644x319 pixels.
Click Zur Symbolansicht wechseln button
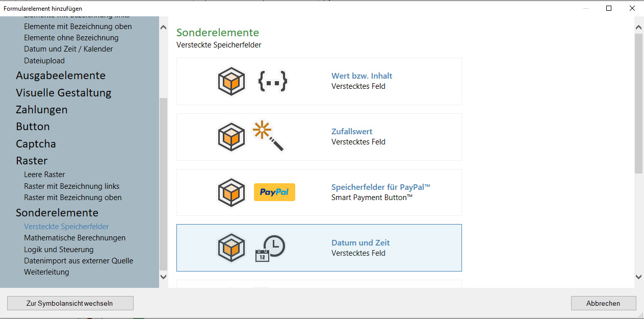(x=70, y=303)
